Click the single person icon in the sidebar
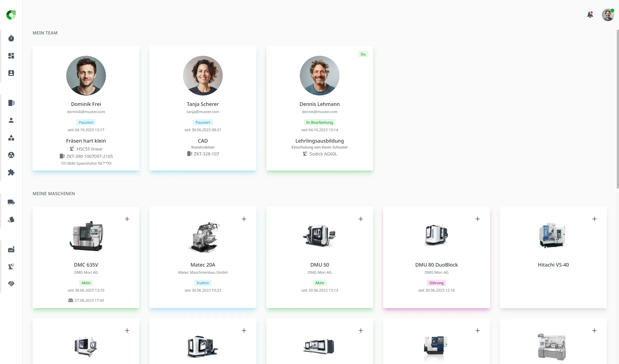 click(11, 121)
